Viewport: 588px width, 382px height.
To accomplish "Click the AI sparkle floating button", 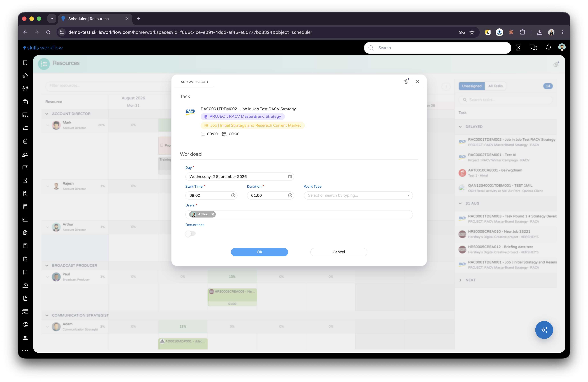I will point(544,330).
